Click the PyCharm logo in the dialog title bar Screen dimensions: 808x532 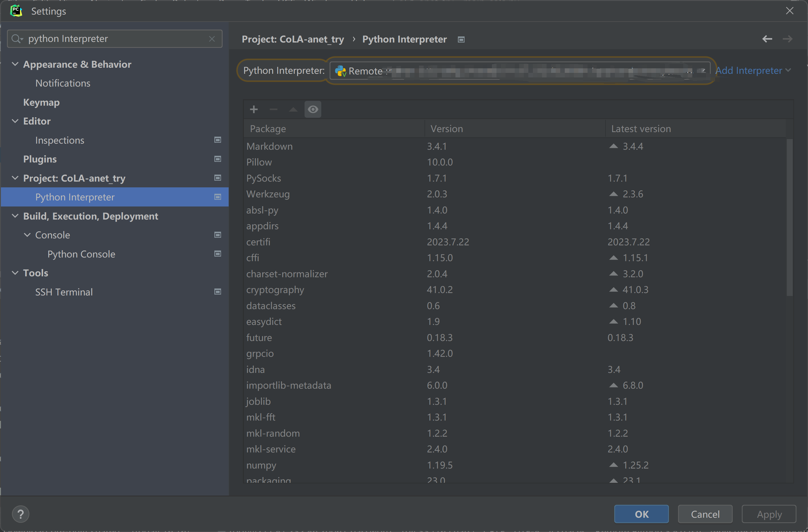16,11
